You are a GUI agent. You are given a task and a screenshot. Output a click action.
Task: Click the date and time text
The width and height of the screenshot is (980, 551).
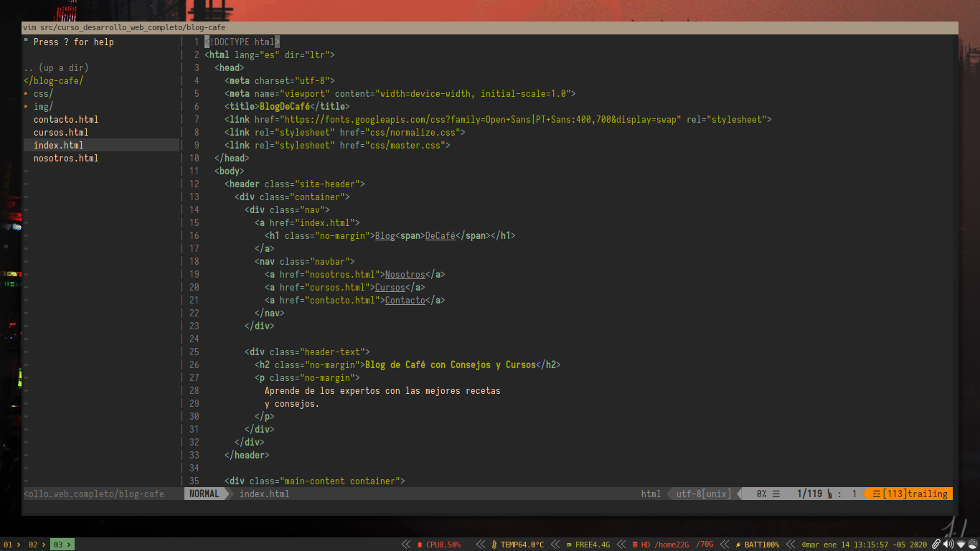click(x=867, y=545)
